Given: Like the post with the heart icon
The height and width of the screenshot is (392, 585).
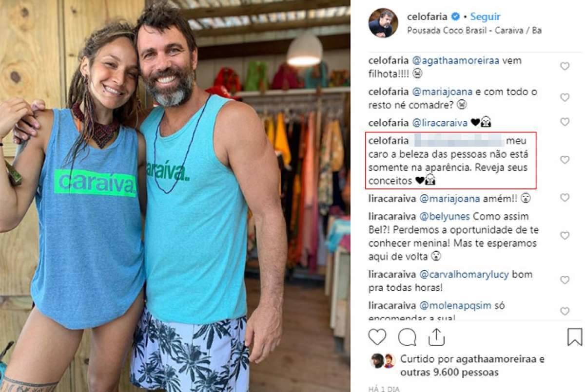Looking at the screenshot, I should 377,337.
